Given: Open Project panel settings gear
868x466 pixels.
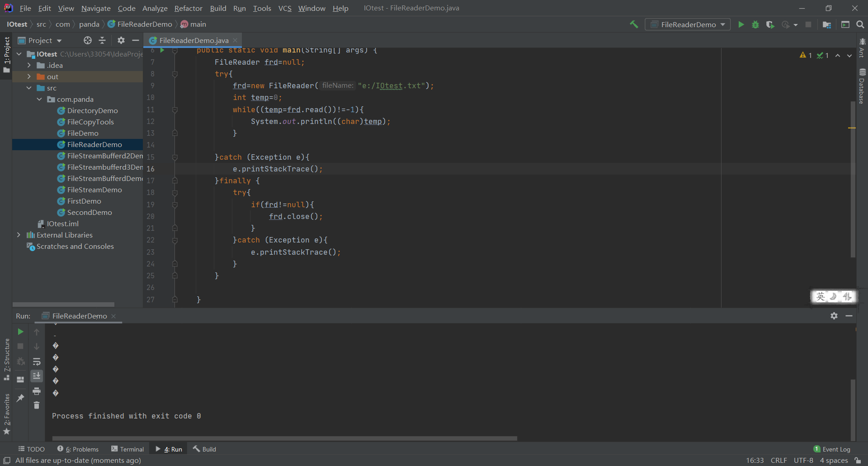Looking at the screenshot, I should click(x=121, y=40).
